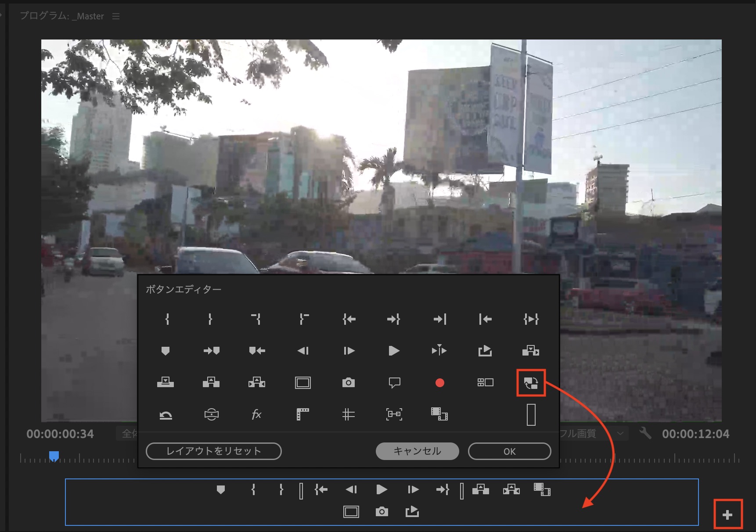Toggle the speech-bubble Captions display icon
This screenshot has width=756, height=532.
point(395,383)
